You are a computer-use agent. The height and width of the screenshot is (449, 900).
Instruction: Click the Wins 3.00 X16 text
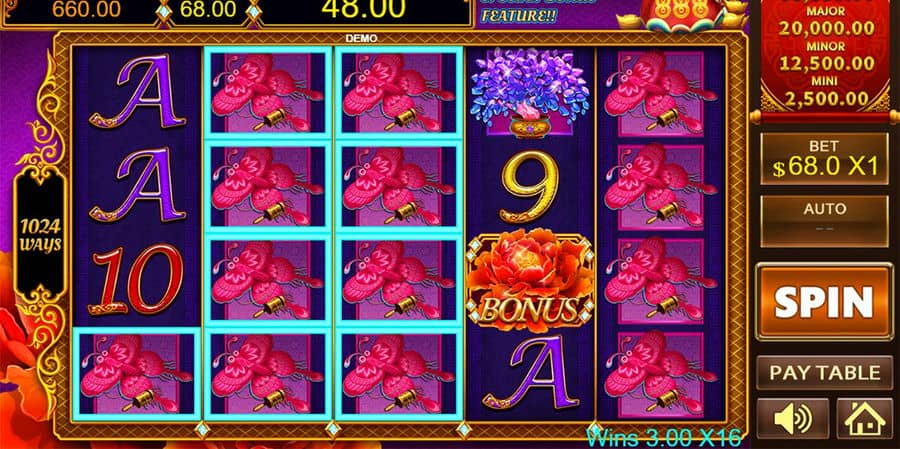pyautogui.click(x=664, y=438)
